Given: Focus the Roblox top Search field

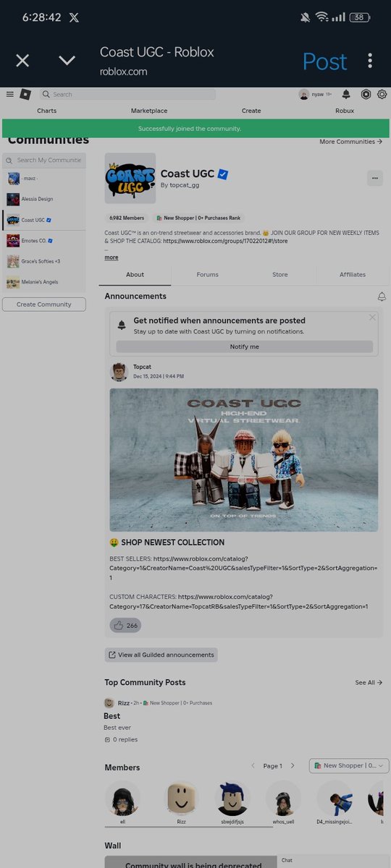Looking at the screenshot, I should pyautogui.click(x=127, y=94).
